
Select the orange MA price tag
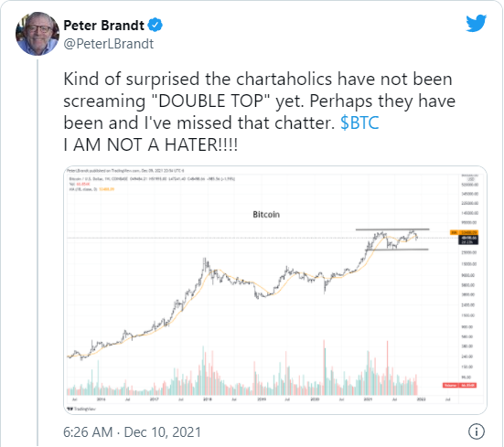(464, 232)
